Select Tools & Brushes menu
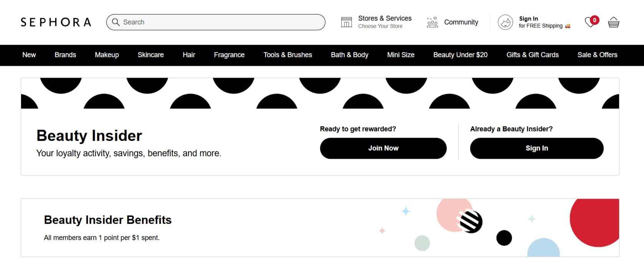 [287, 55]
